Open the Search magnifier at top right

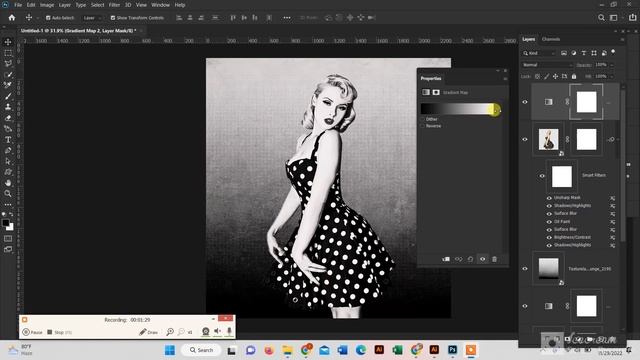point(601,18)
